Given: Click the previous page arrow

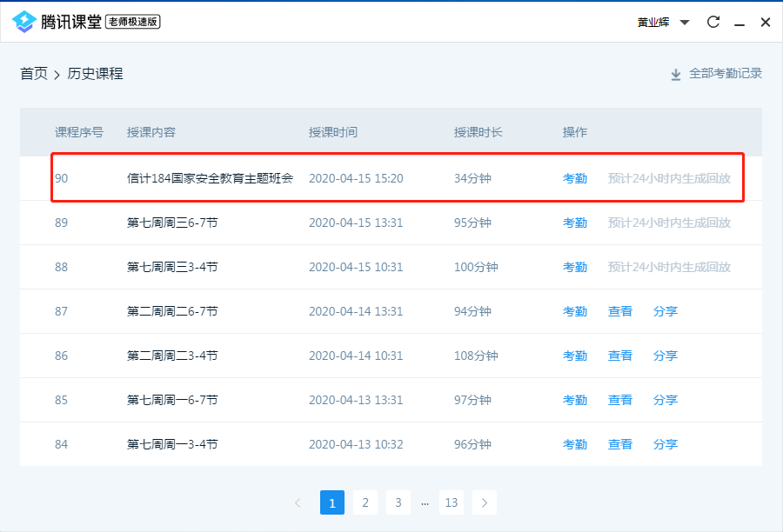Looking at the screenshot, I should pos(298,502).
